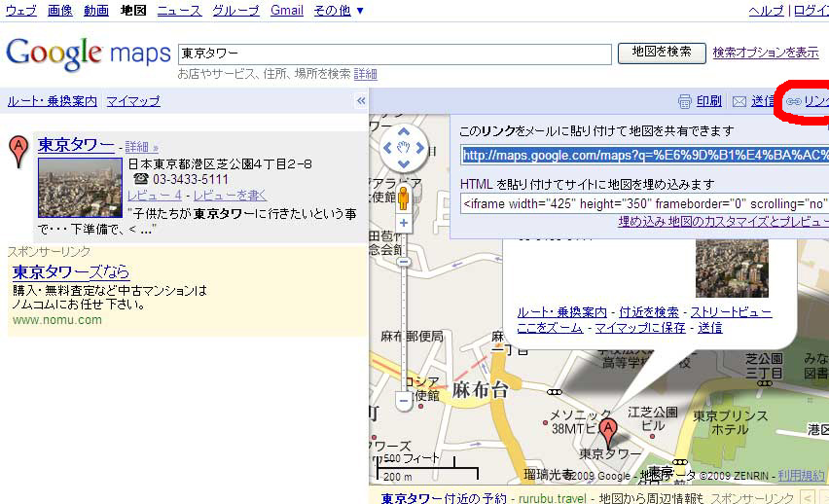Open the レビュー 4 link
829x504 pixels.
coord(155,196)
